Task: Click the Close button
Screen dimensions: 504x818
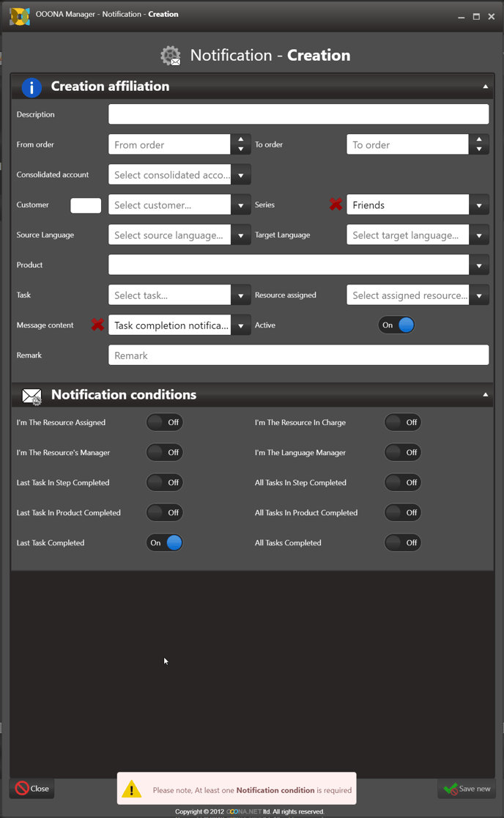Action: [x=32, y=789]
